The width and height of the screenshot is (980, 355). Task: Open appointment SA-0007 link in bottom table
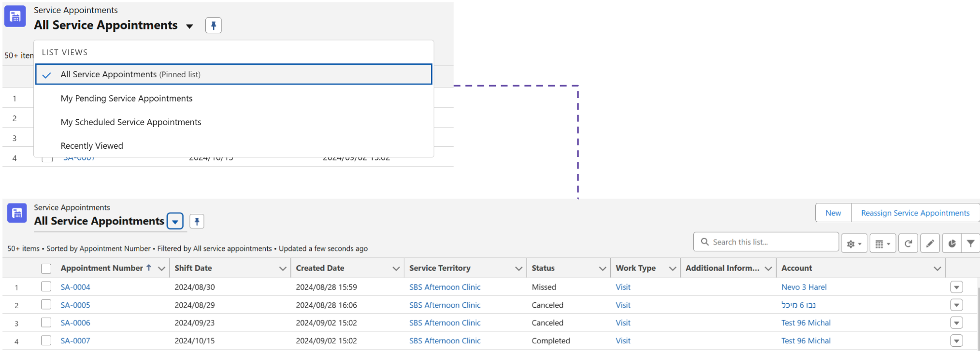(x=75, y=341)
